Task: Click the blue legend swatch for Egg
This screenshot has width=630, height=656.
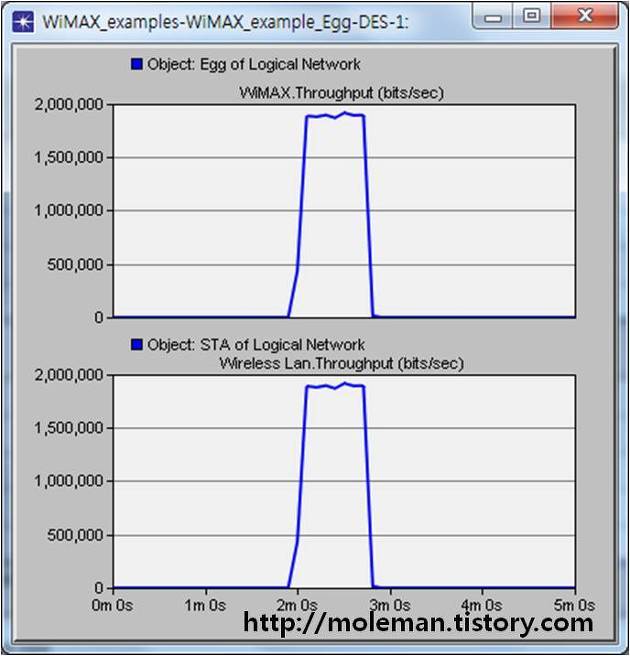Action: point(136,64)
